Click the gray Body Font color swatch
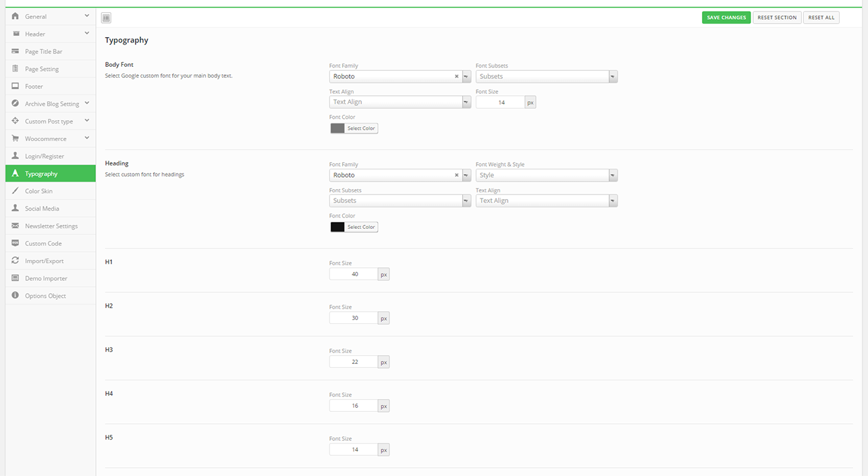Viewport: 868px width, 476px height. point(337,128)
